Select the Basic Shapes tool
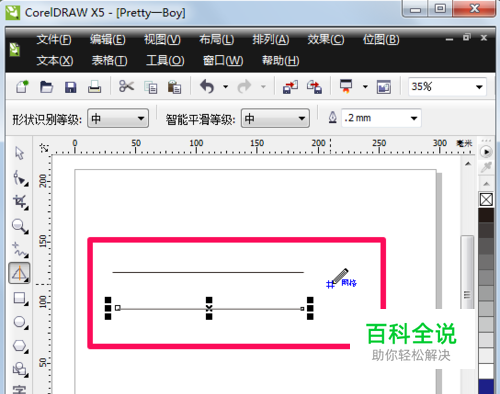The image size is (500, 394). click(x=20, y=369)
